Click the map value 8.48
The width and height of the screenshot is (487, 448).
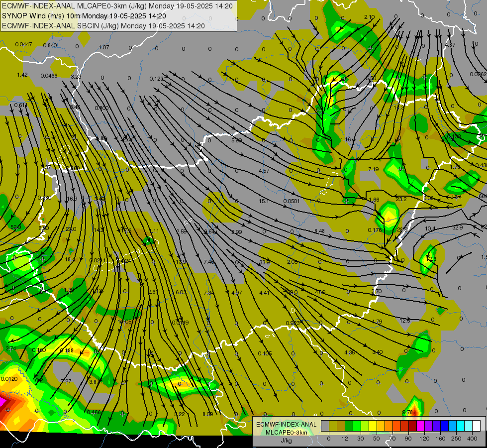pyautogui.click(x=319, y=230)
